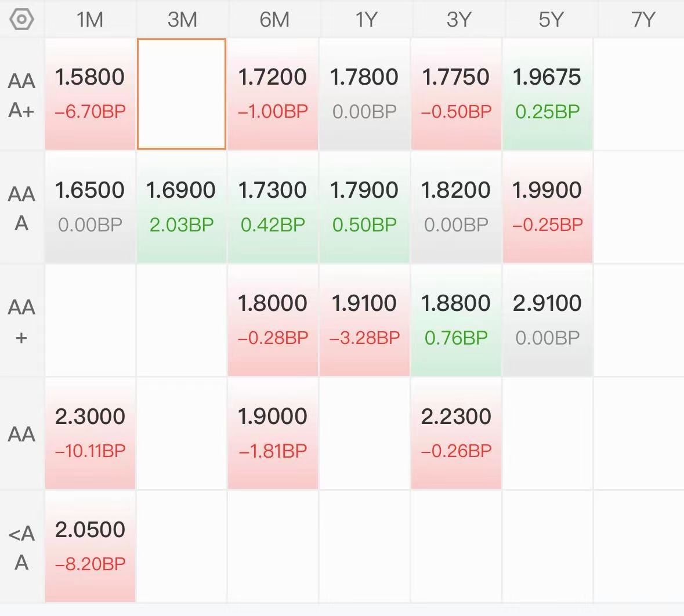Click the AAA+ 5Y cell 1.9675

coord(548,94)
